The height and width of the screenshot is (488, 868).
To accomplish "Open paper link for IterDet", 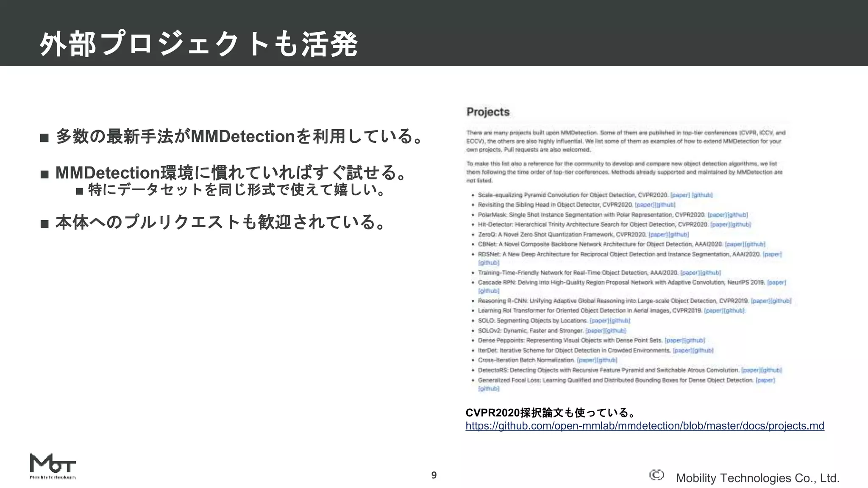I will pyautogui.click(x=683, y=351).
